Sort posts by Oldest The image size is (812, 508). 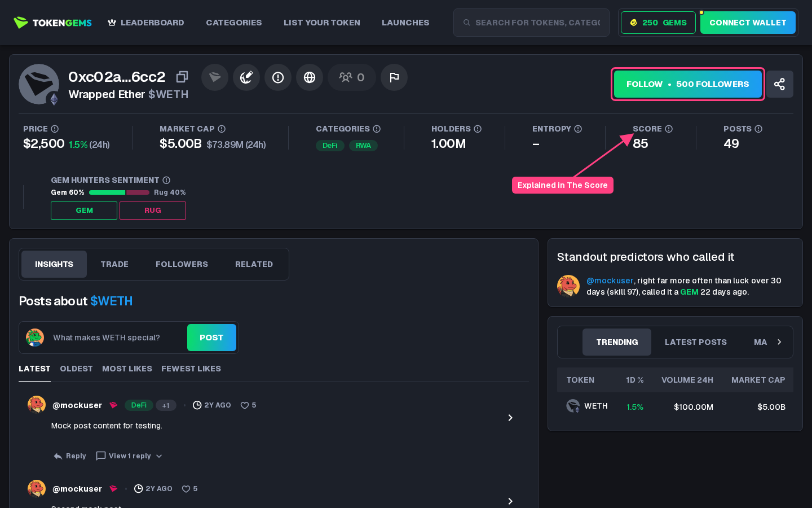pos(76,369)
